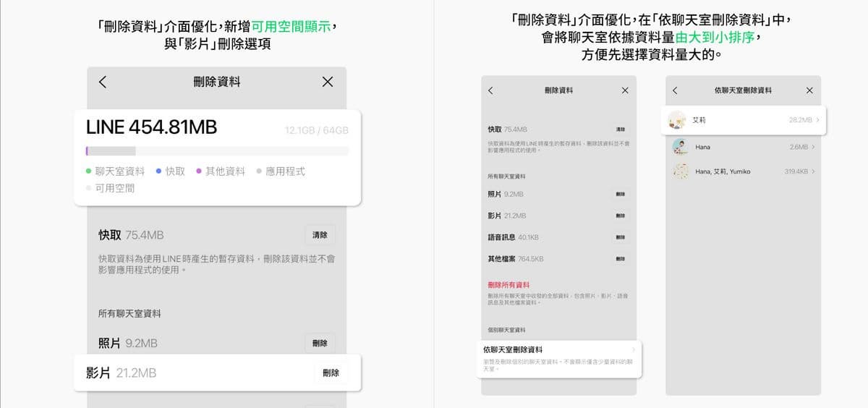Viewport: 868px width, 408px height.
Task: Tap the group avatar for Hana, 艾莉, Yumiko
Action: [x=680, y=171]
